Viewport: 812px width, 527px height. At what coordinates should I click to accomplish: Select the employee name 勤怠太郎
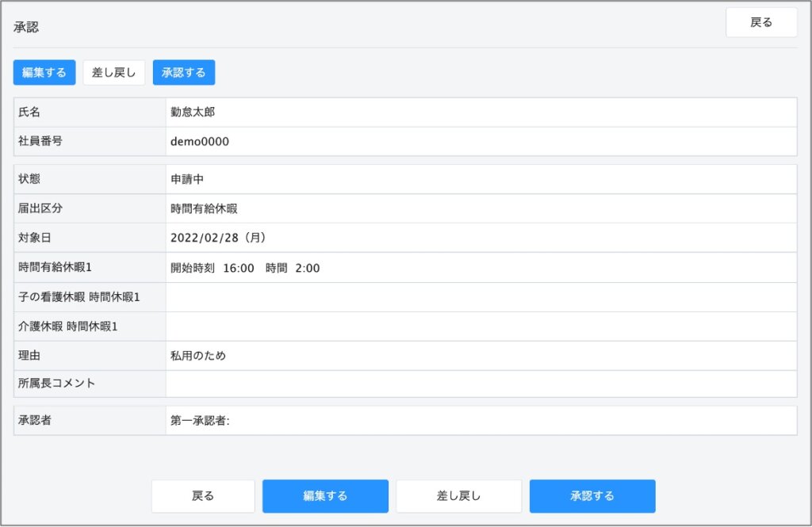click(193, 113)
